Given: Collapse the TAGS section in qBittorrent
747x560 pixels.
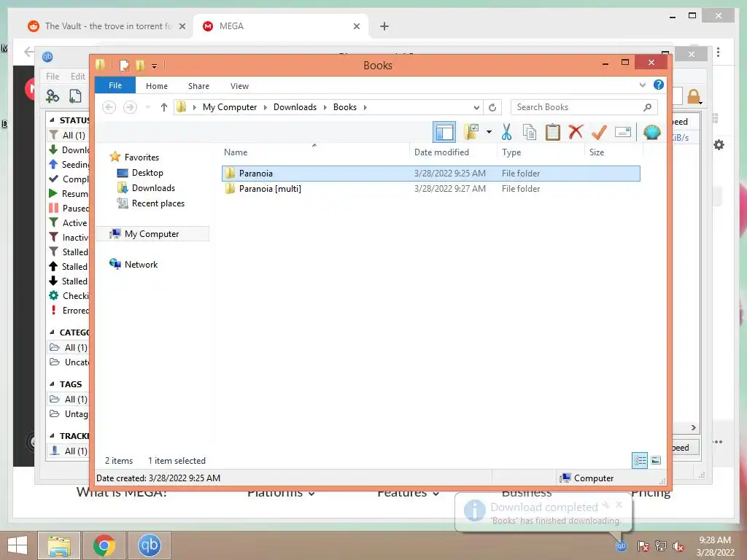Looking at the screenshot, I should click(x=52, y=384).
